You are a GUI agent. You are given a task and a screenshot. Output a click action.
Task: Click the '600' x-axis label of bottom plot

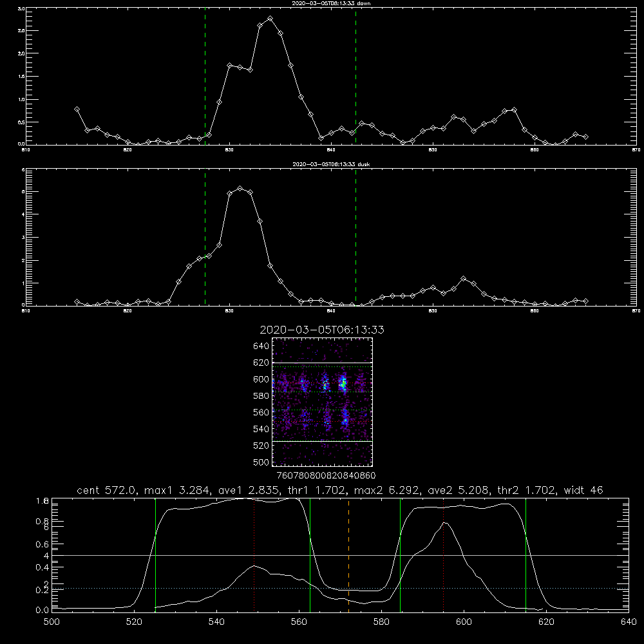point(464,622)
